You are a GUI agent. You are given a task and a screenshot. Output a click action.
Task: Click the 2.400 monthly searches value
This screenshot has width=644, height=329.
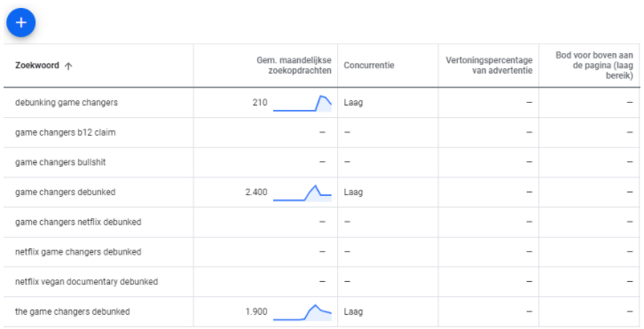click(x=256, y=192)
